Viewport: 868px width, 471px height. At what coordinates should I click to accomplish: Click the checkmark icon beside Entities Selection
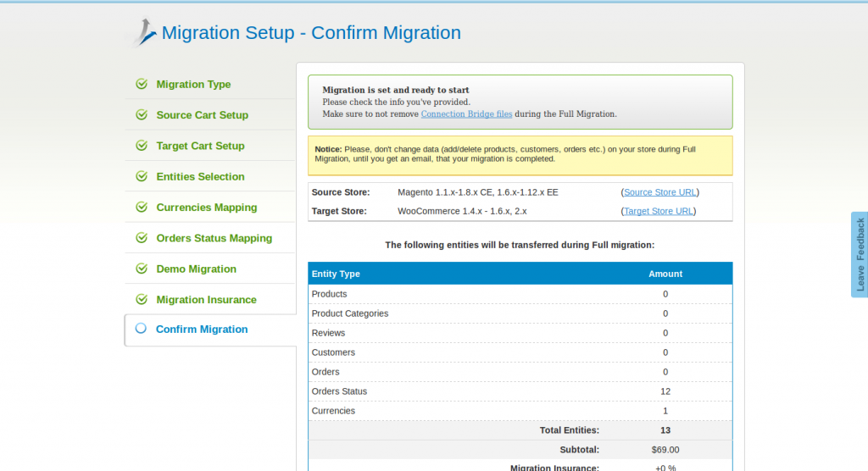point(142,176)
